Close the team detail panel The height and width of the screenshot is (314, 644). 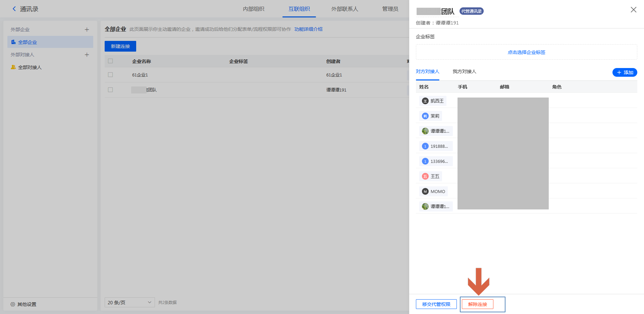[x=633, y=10]
